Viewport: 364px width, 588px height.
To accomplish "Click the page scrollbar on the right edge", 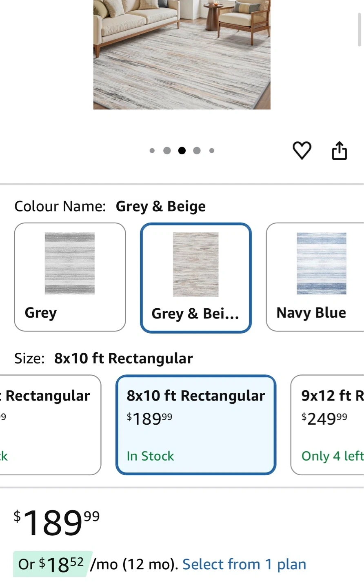I will (360, 29).
